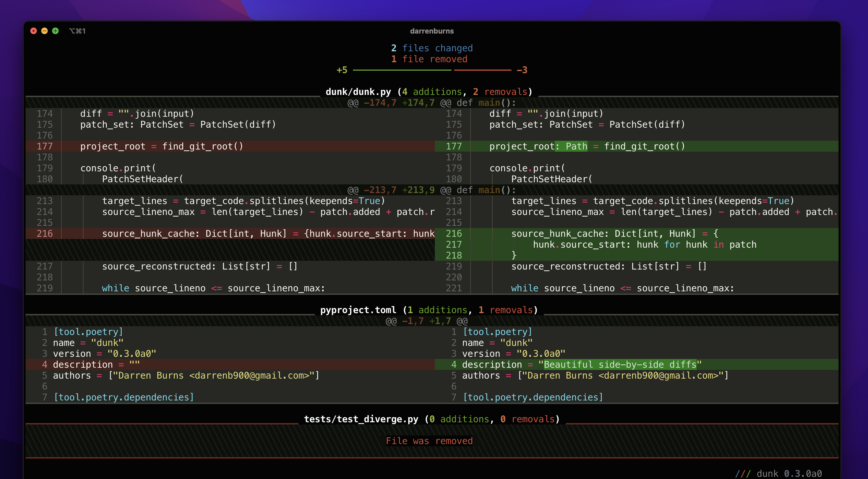Click the green maximize traffic light icon
This screenshot has width=868, height=479.
tap(56, 31)
